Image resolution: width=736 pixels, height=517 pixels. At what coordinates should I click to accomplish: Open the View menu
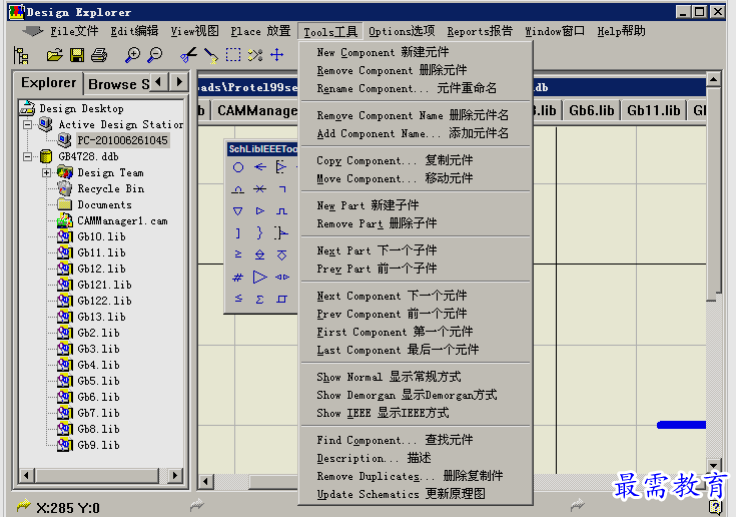(x=194, y=31)
